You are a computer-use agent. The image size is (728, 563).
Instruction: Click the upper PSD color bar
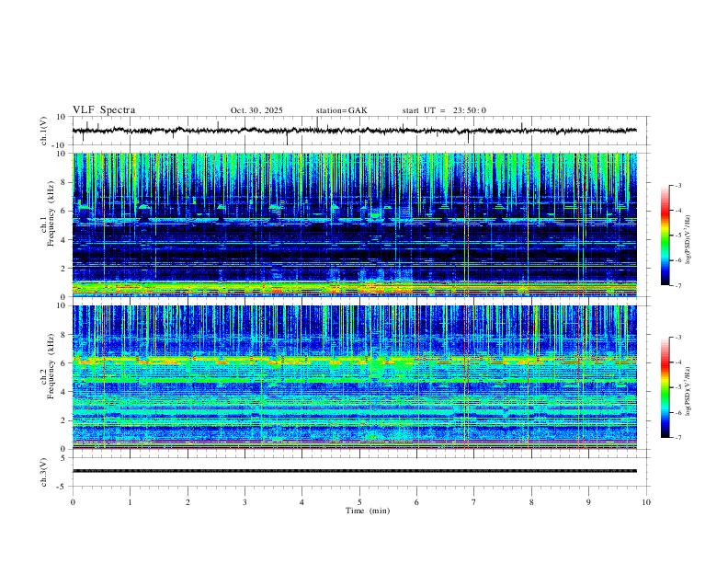[x=665, y=236]
